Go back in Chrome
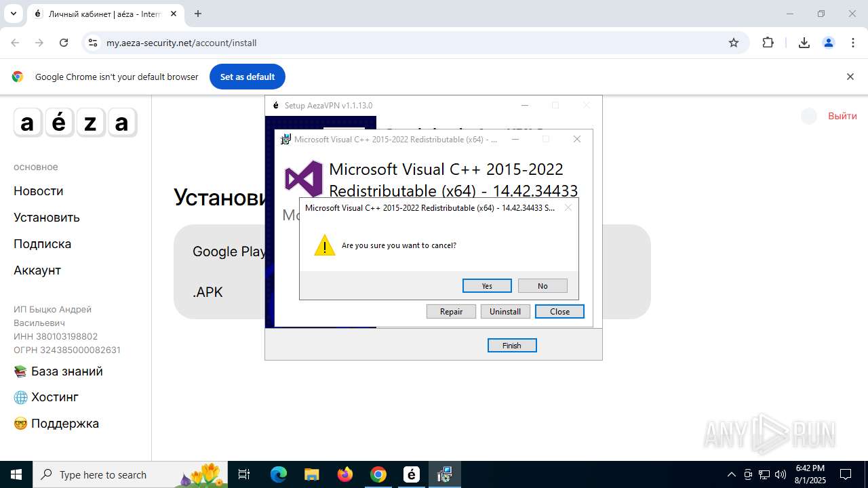Viewport: 868px width, 488px height. click(15, 43)
